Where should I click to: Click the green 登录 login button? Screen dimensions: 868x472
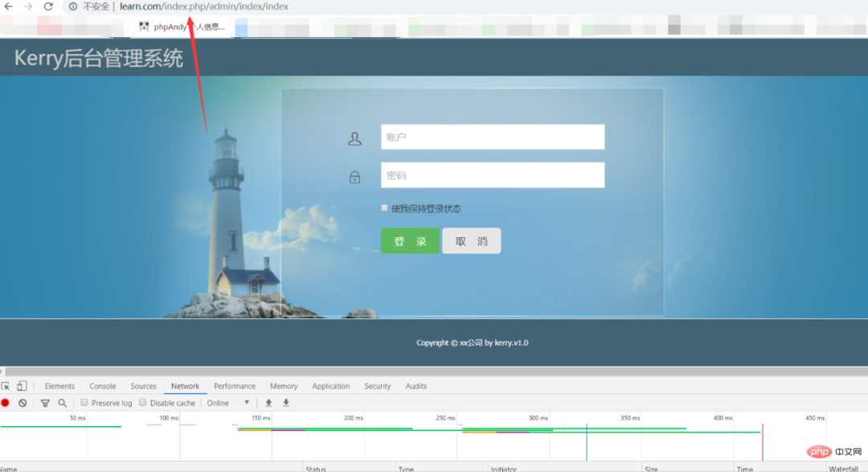410,241
